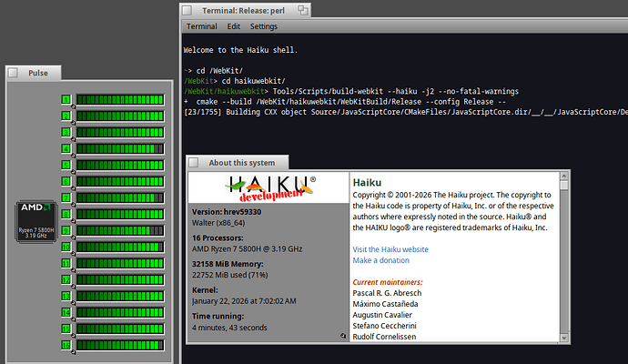Click the CPU 4 activity bar

118,148
